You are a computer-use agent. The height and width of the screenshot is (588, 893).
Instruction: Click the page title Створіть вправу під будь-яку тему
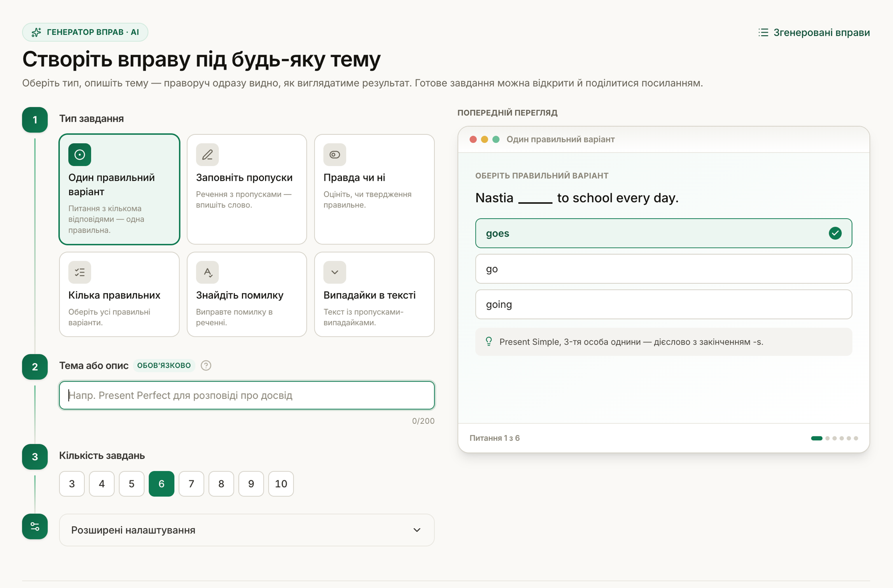pyautogui.click(x=201, y=59)
